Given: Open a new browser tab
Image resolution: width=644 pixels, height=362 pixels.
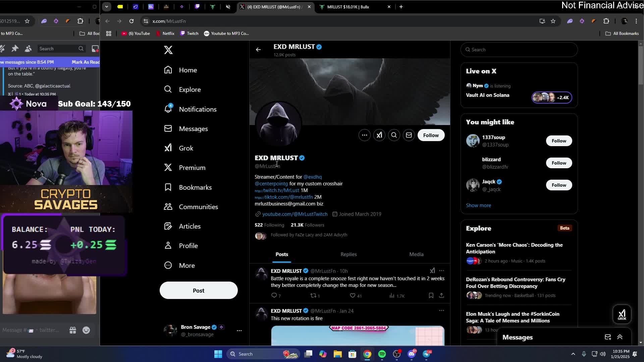Looking at the screenshot, I should (x=401, y=7).
